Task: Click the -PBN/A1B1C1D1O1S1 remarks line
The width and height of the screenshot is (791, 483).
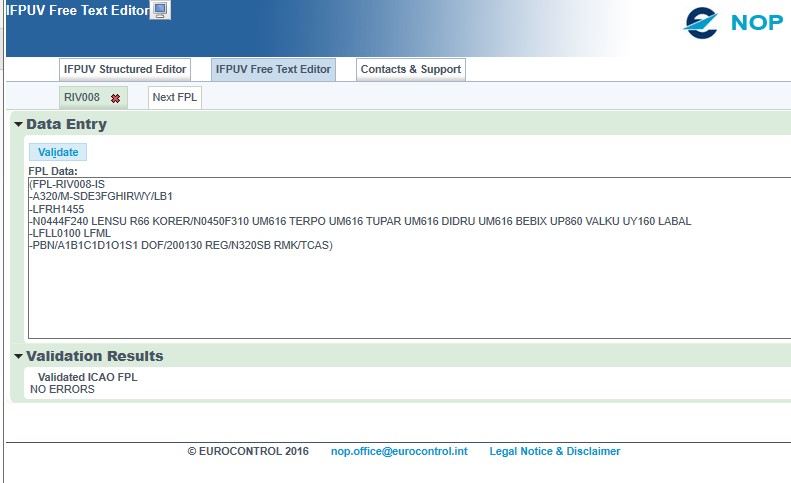Action: click(181, 245)
